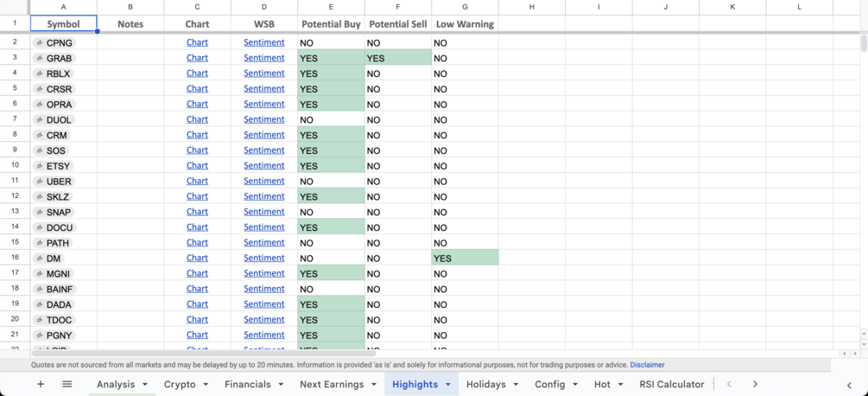
Task: Click the OPRA stock chip icon
Action: 40,105
